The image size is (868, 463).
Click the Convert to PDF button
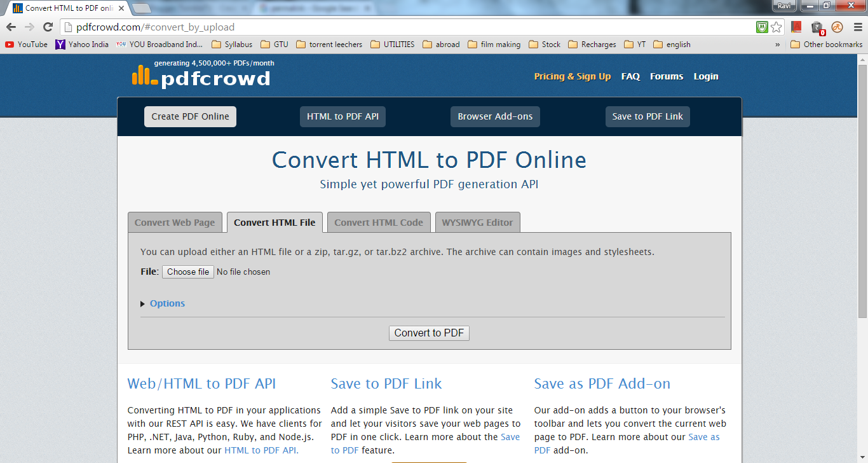tap(429, 333)
